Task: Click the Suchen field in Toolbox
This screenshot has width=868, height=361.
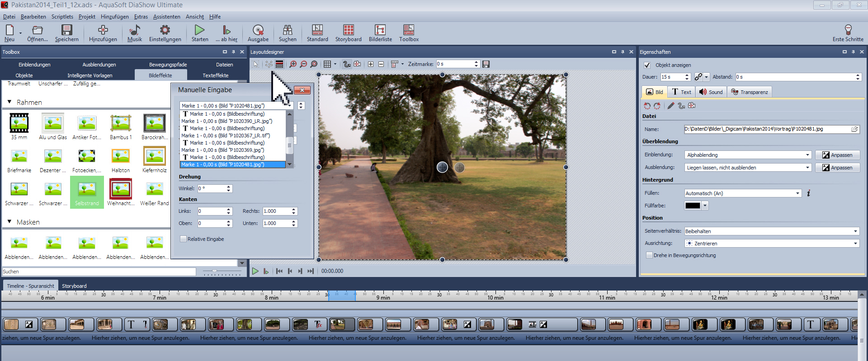Action: (99, 272)
